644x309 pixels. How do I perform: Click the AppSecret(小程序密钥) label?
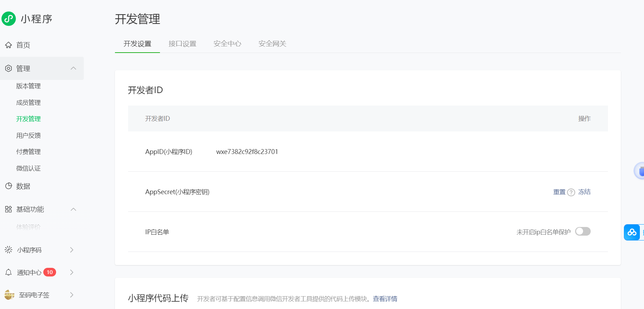pos(177,192)
